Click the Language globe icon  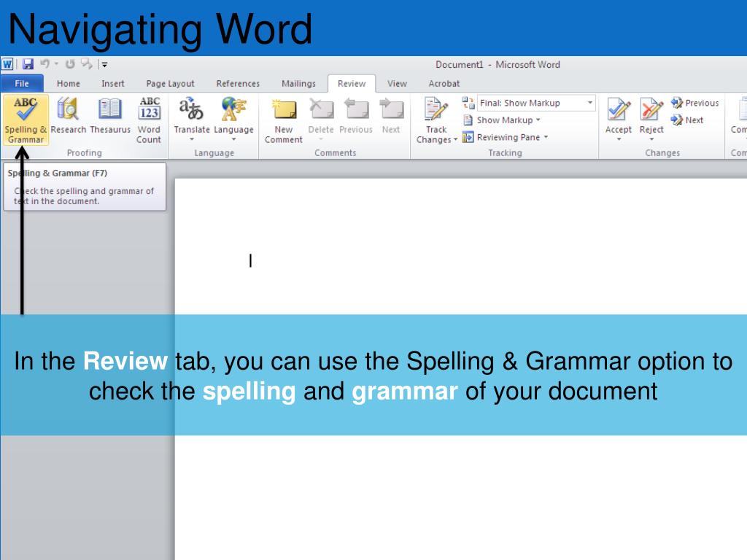tap(233, 109)
